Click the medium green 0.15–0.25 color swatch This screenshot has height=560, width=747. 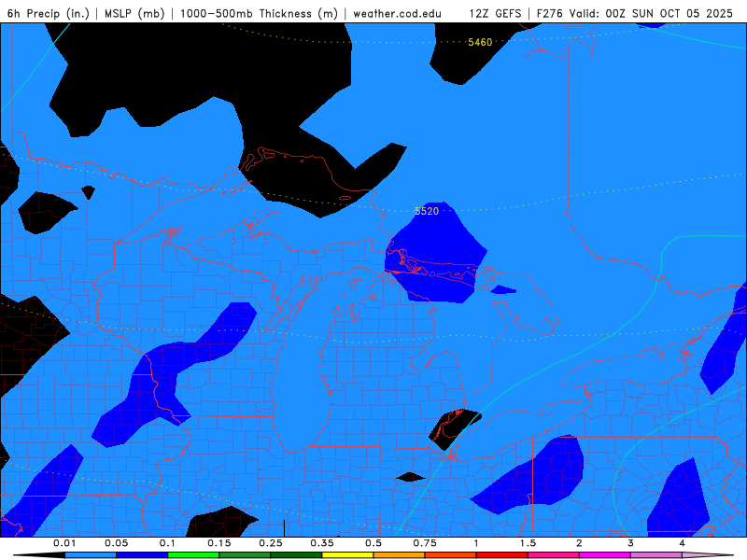click(x=245, y=555)
